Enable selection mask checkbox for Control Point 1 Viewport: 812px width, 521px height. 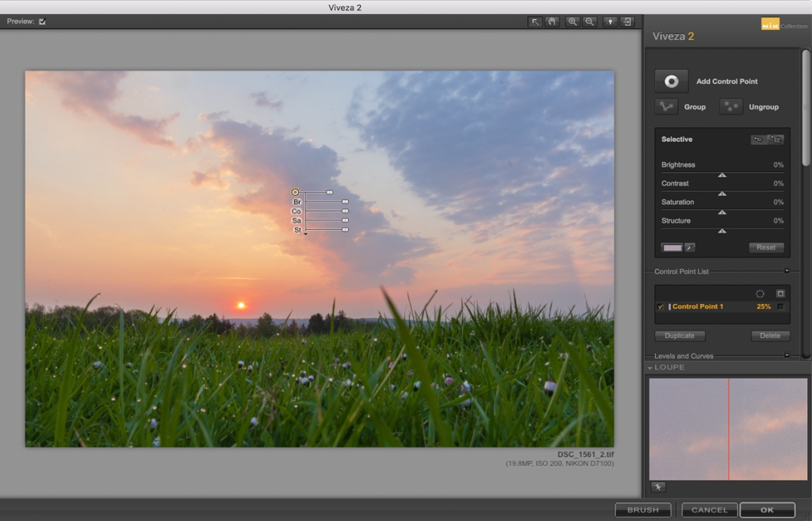[780, 307]
